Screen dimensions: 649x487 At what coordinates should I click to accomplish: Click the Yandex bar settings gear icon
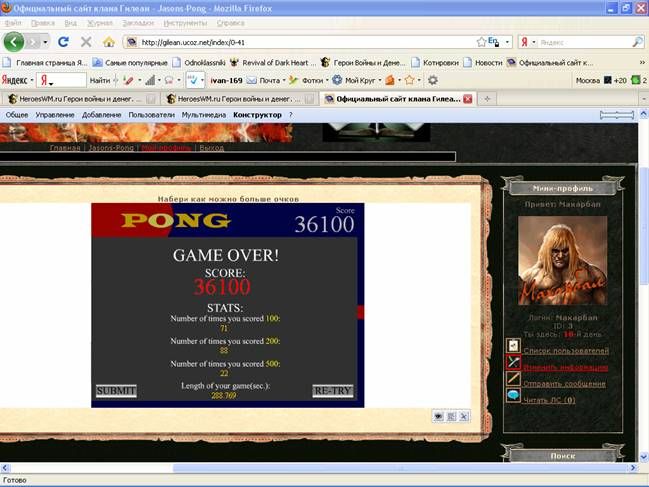click(x=433, y=80)
